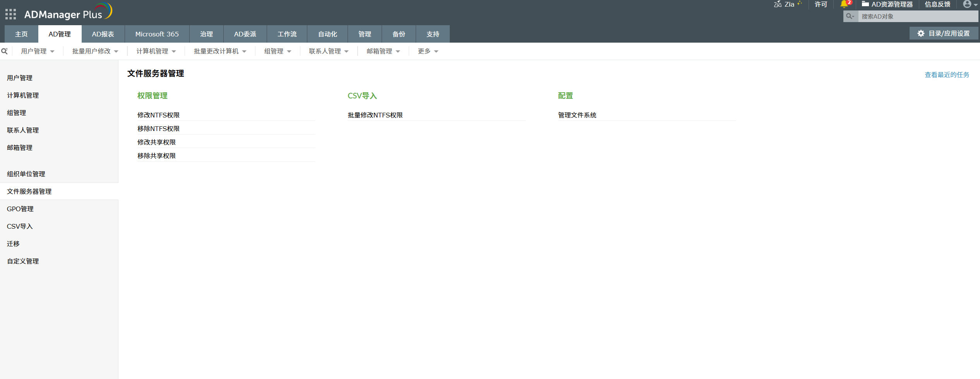The width and height of the screenshot is (980, 379).
Task: Open the 批量修改NTFS权限 link
Action: [375, 115]
